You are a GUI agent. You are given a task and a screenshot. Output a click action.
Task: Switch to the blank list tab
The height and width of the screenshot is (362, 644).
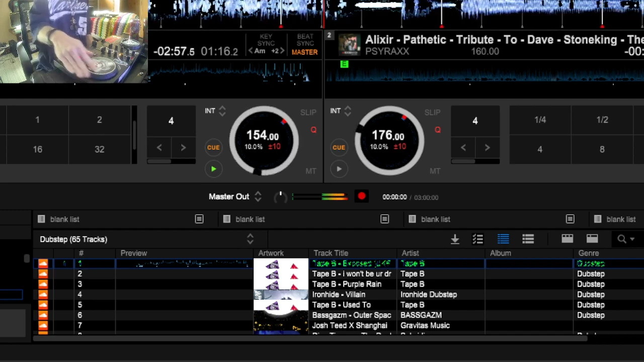tap(64, 219)
